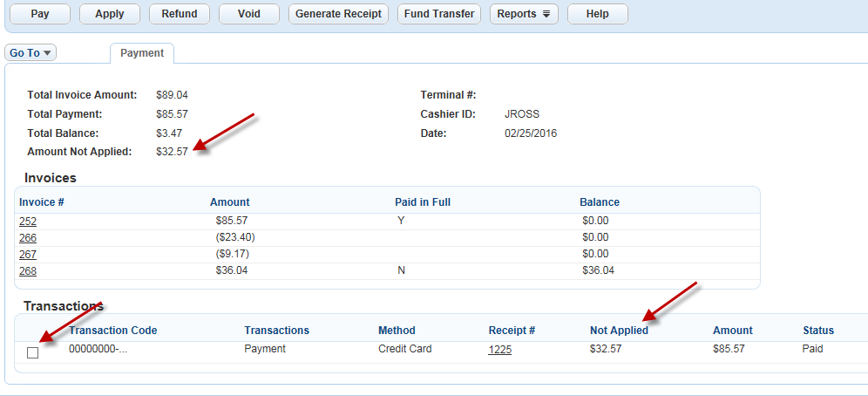Open invoice 267 link
The image size is (868, 396).
(28, 254)
